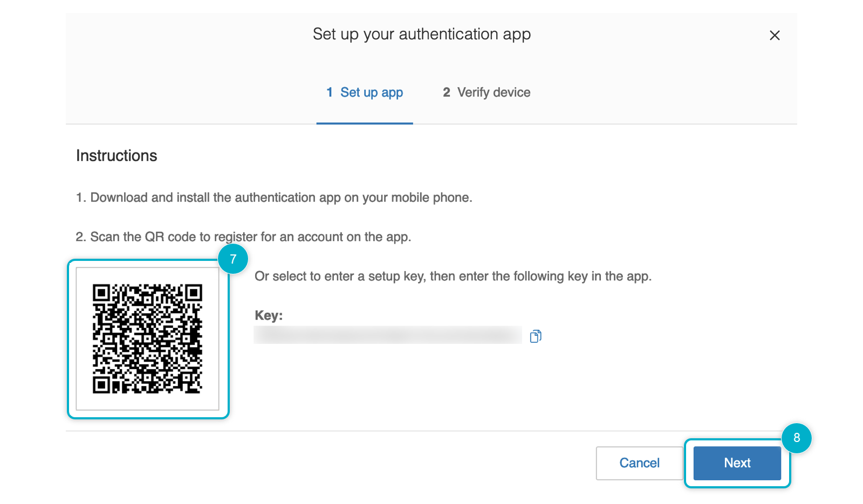Click the teal callout badge numbered 8
The width and height of the screenshot is (863, 504).
pos(797,438)
